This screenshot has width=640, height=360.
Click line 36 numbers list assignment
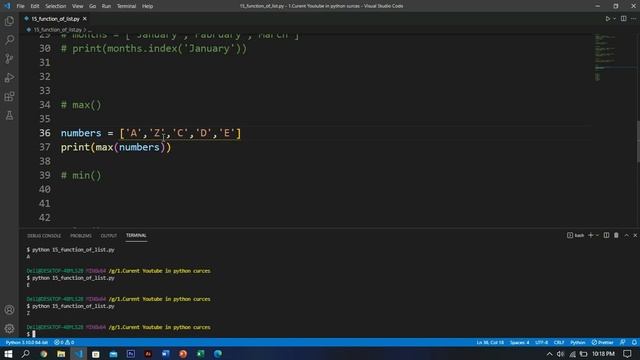click(151, 133)
